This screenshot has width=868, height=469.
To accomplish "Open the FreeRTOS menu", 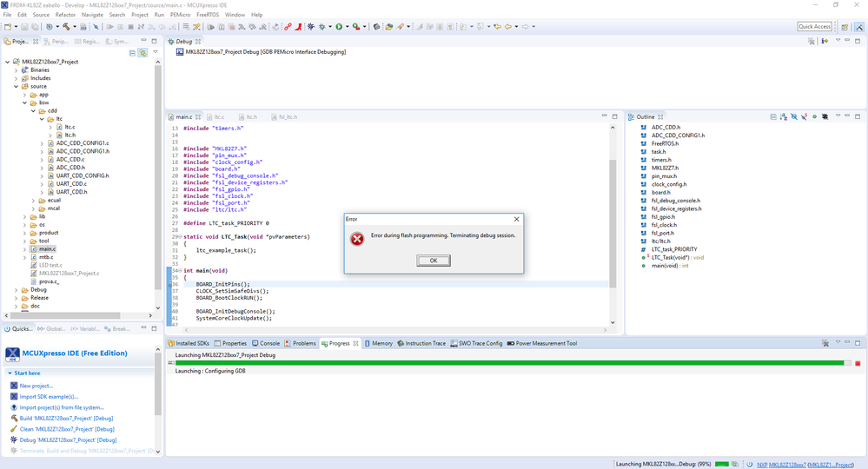I will [x=208, y=15].
